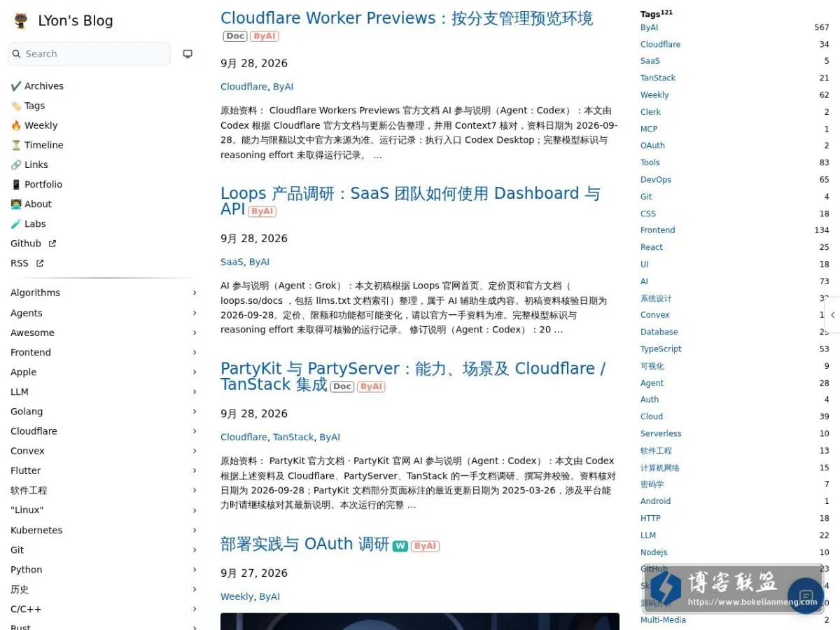840x630 pixels.
Task: Select the DevOps tag in Tags panel
Action: click(x=656, y=180)
